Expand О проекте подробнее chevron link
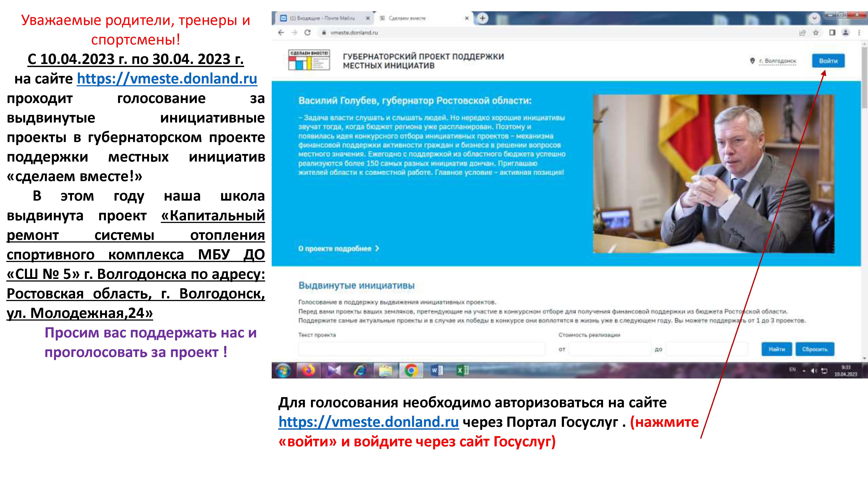 339,249
